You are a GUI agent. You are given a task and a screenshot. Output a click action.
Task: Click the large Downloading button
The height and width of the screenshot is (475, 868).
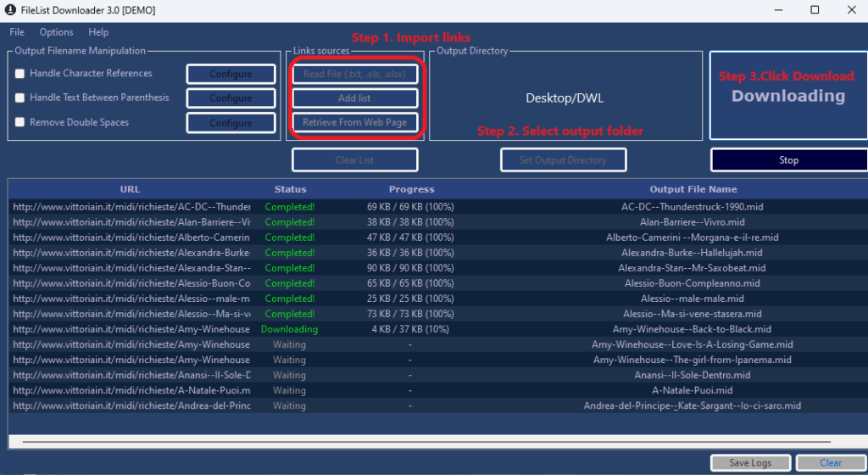pyautogui.click(x=788, y=95)
